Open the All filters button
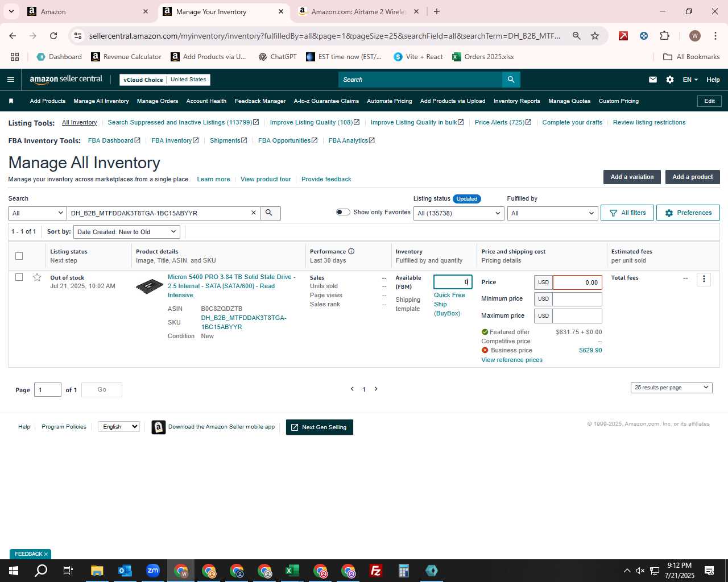The width and height of the screenshot is (728, 582). 627,213
